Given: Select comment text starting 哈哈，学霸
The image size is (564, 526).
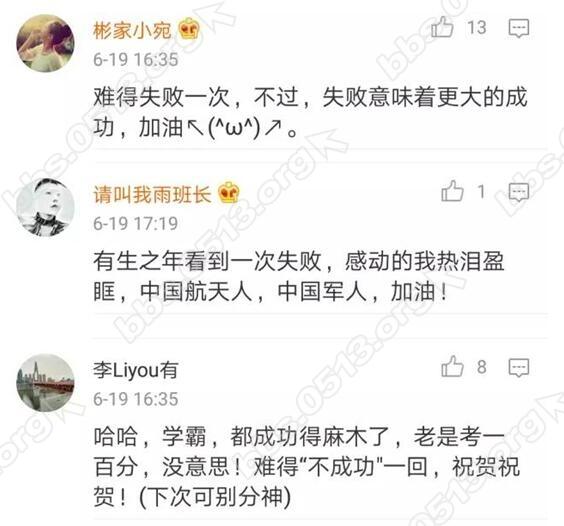Looking at the screenshot, I should click(306, 467).
